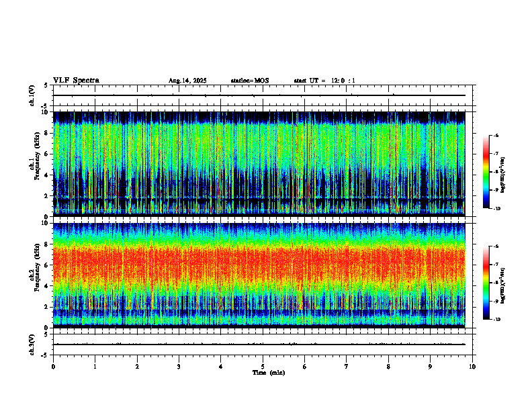
Task: Click inside the ch.2 spectrogram panel
Action: click(x=259, y=275)
